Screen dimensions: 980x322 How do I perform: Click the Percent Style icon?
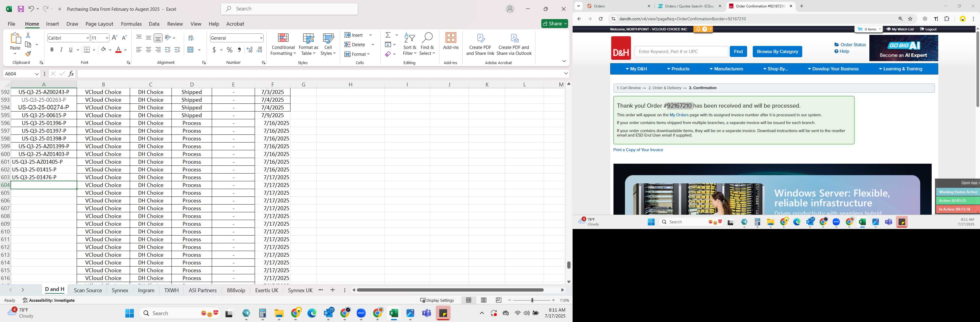[230, 49]
